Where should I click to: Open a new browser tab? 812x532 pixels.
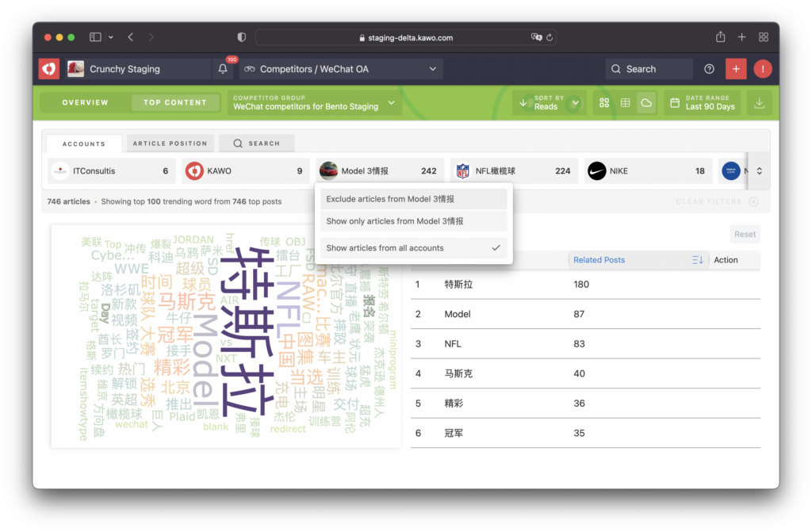[x=741, y=37]
